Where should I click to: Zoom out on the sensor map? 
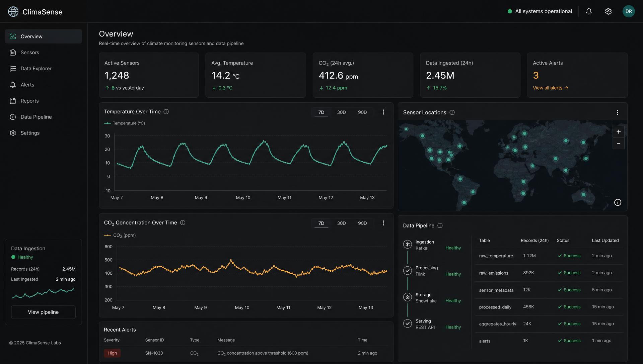619,143
